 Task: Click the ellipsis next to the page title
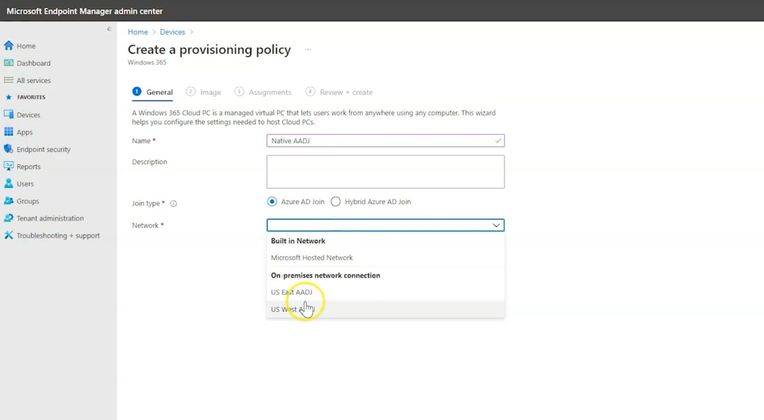point(308,50)
